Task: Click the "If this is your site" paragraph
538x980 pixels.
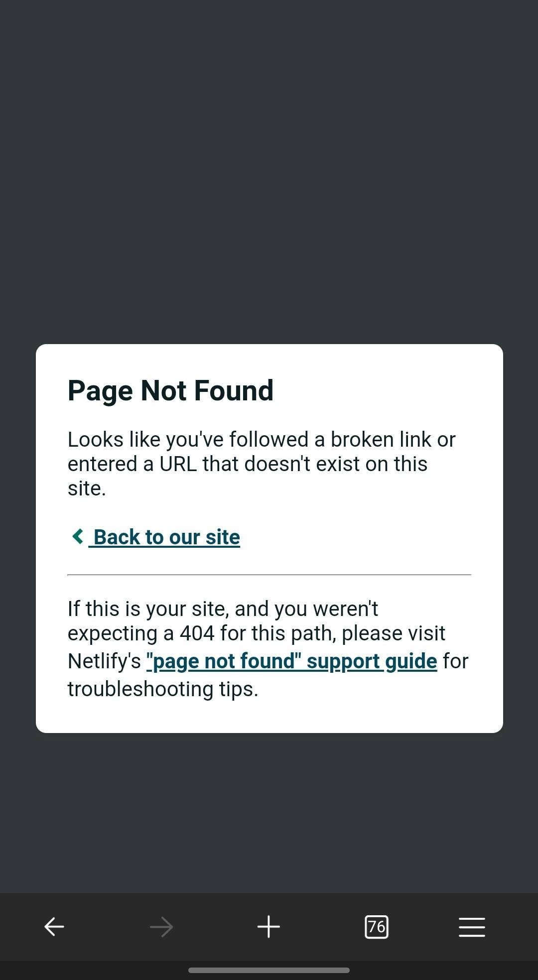Action: click(x=268, y=648)
